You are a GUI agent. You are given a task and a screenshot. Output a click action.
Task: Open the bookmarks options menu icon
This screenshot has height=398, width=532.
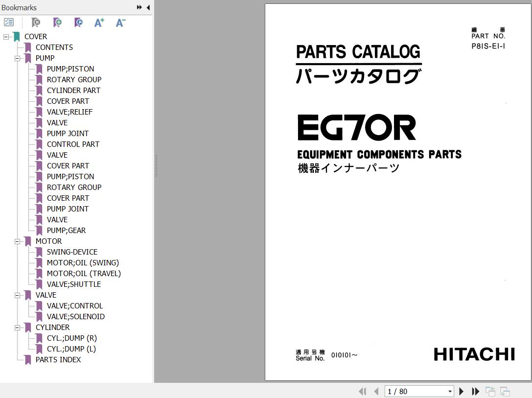(x=9, y=23)
